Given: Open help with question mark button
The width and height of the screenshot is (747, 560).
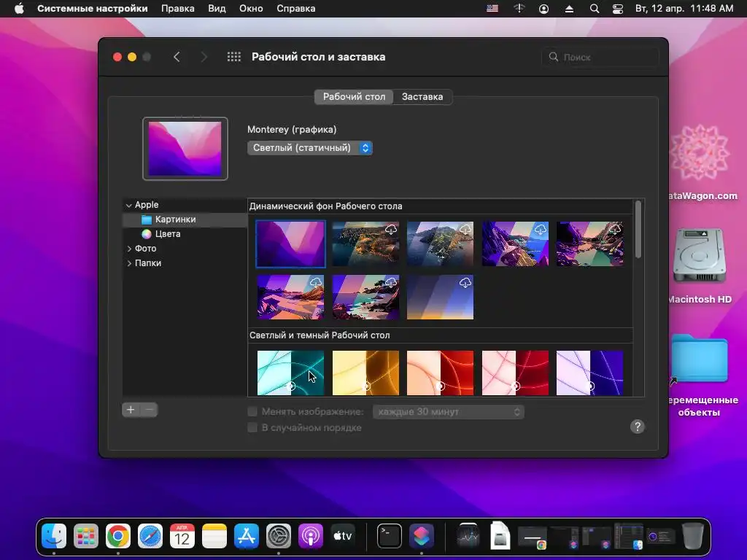Looking at the screenshot, I should click(637, 427).
